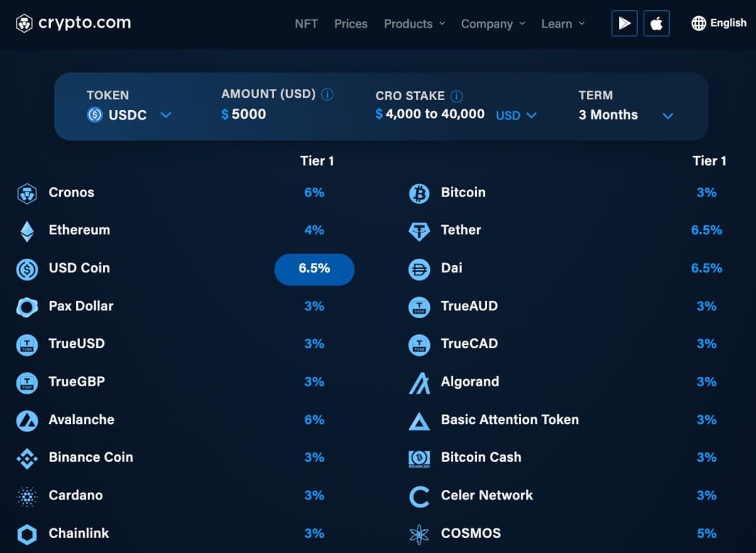This screenshot has height=553, width=756.
Task: Click the Ethereum diamond icon
Action: tap(27, 231)
